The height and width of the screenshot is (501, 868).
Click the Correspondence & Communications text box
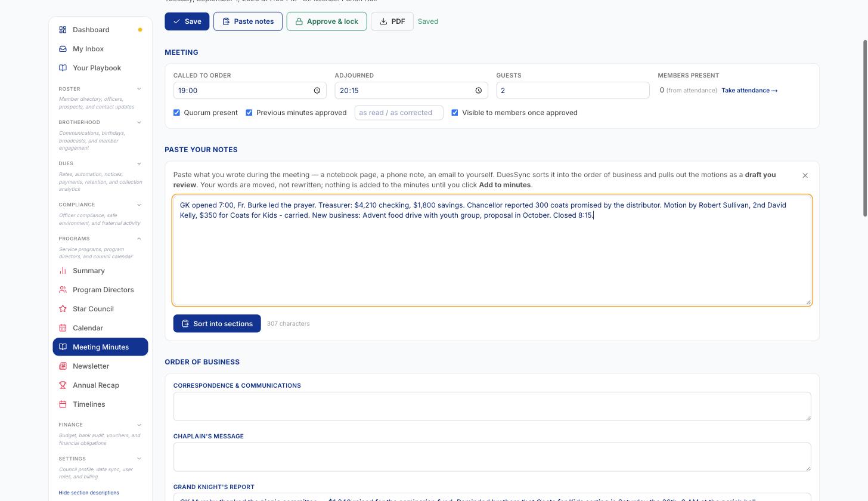click(492, 406)
